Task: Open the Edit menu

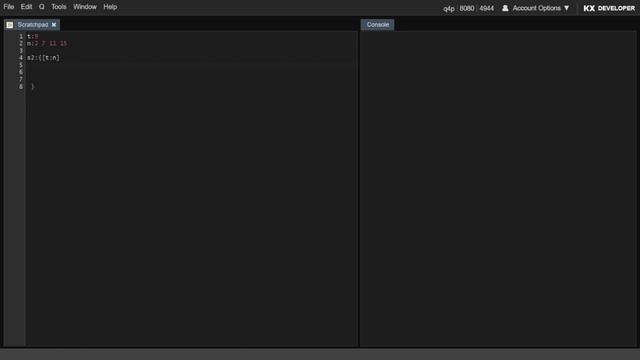Action: pos(26,7)
